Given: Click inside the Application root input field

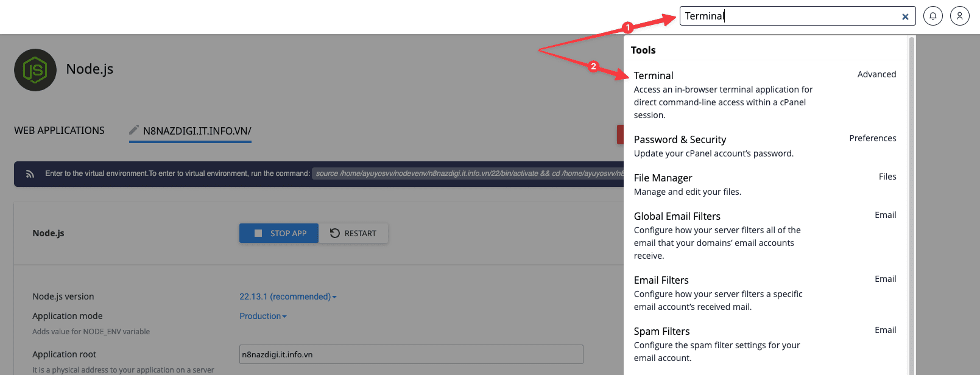Looking at the screenshot, I should click(411, 354).
